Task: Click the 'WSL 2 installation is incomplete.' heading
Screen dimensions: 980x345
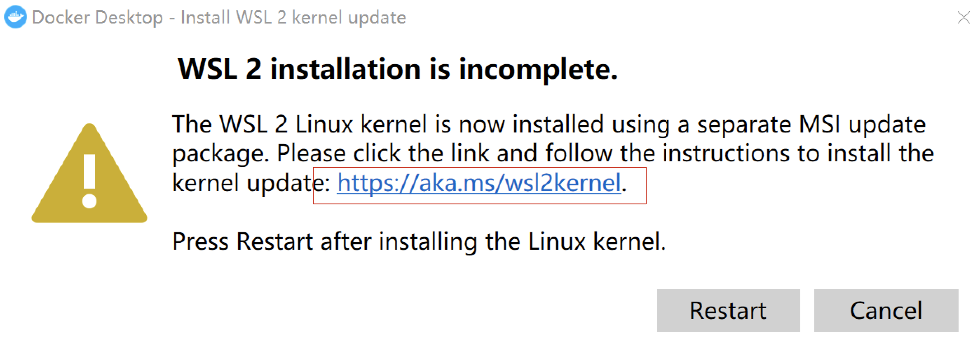Action: (398, 69)
